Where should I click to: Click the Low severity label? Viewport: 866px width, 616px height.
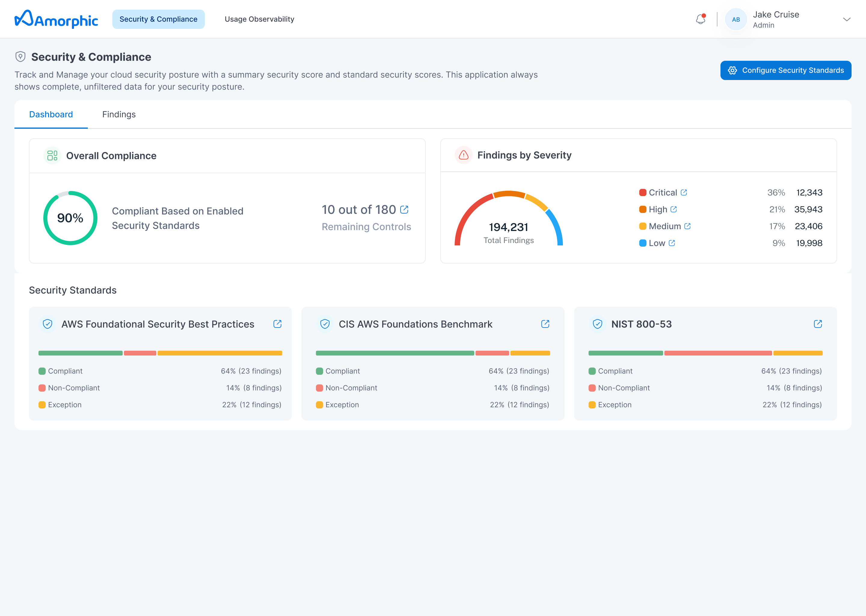click(657, 243)
